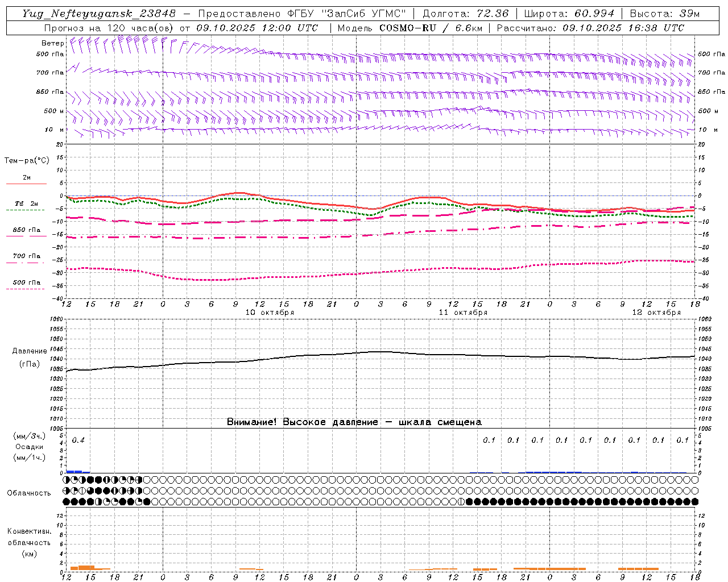Click the Модель COSMO-RU / 6.6км label
Viewport: 728px width, 582px height.
[x=409, y=28]
